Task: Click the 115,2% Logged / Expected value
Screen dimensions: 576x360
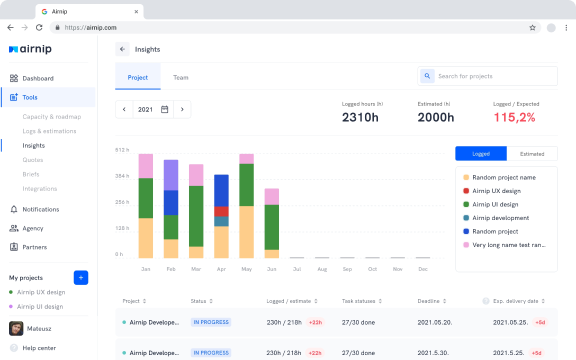Action: [x=514, y=118]
